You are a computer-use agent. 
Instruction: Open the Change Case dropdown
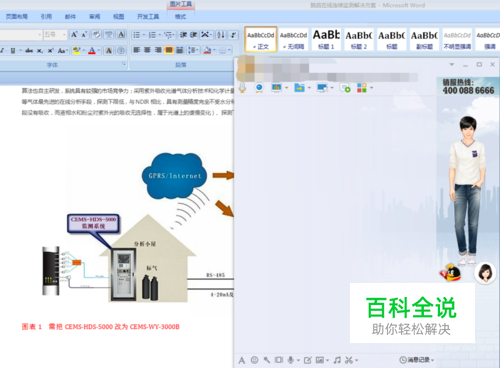coord(62,51)
